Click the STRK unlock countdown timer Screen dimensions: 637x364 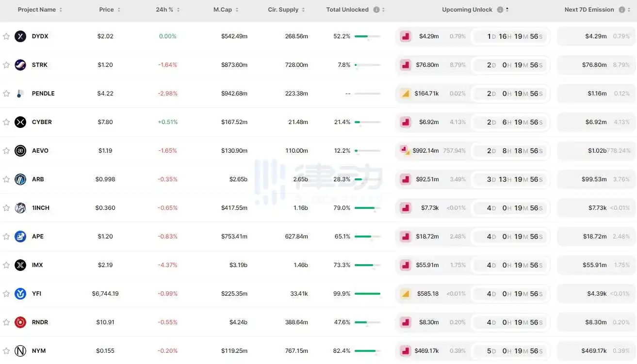tap(511, 65)
